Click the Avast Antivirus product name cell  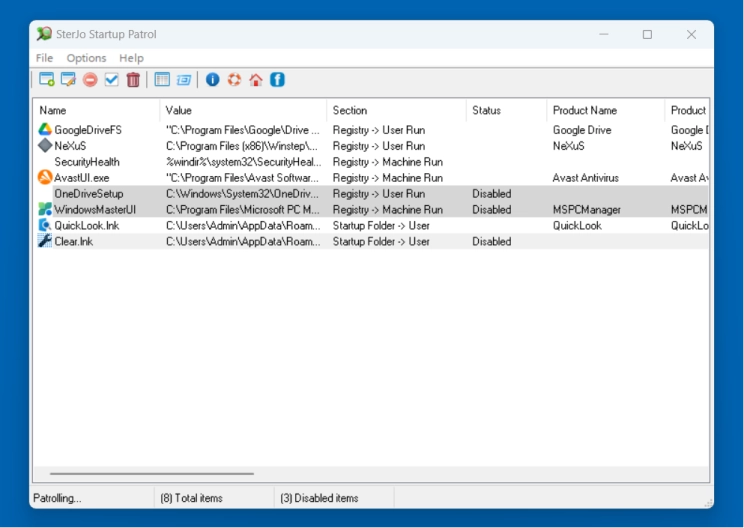point(586,178)
